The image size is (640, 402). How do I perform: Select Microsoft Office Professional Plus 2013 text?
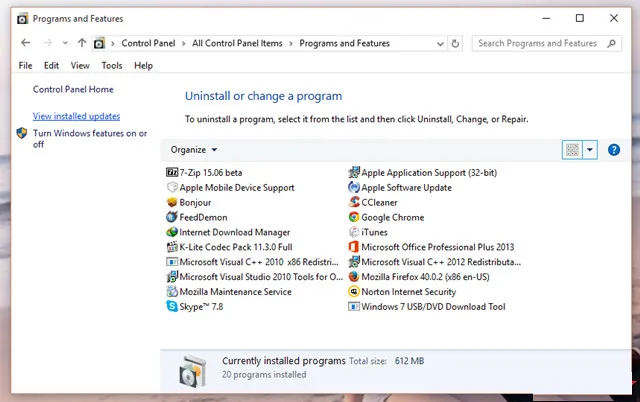(438, 247)
